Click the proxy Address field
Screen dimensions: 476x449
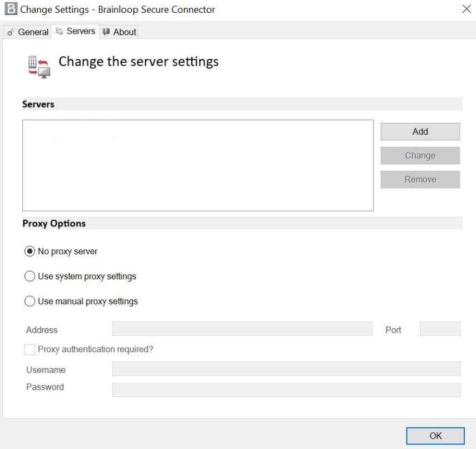[x=242, y=329]
